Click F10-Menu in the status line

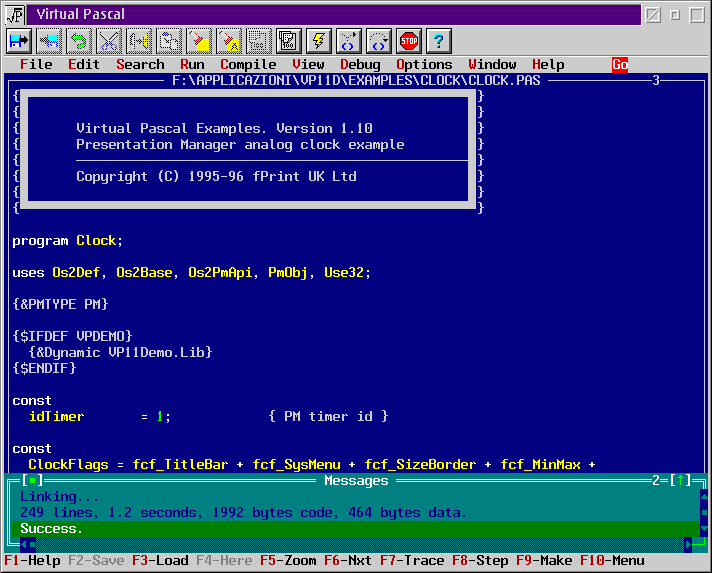[x=612, y=561]
